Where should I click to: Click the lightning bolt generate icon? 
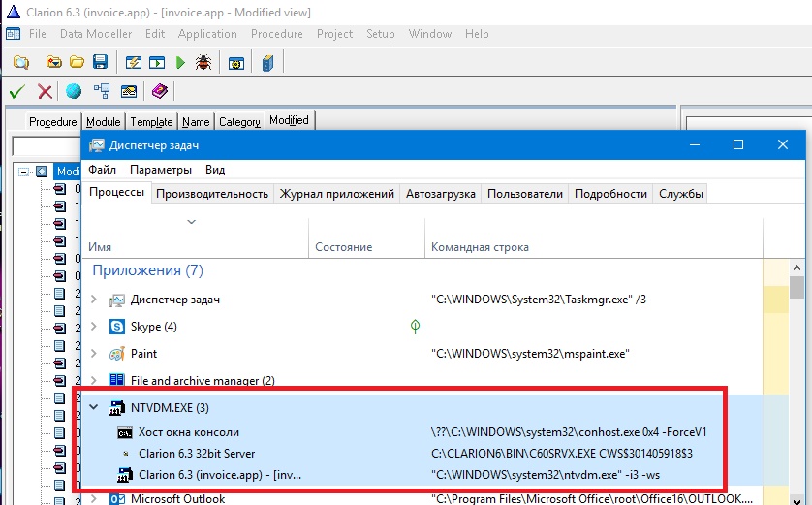[x=133, y=63]
